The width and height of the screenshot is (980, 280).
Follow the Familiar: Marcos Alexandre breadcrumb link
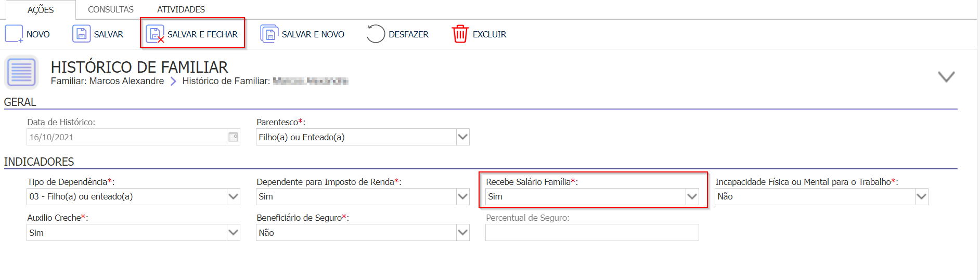[x=107, y=81]
